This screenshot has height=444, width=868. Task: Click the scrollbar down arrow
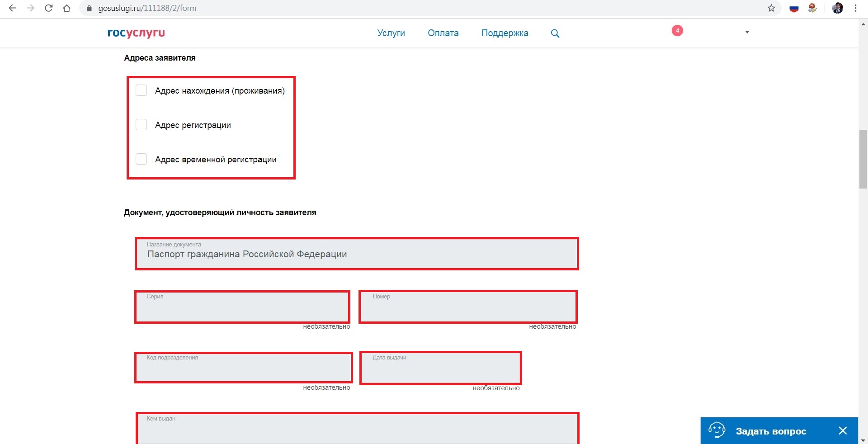coord(863,440)
